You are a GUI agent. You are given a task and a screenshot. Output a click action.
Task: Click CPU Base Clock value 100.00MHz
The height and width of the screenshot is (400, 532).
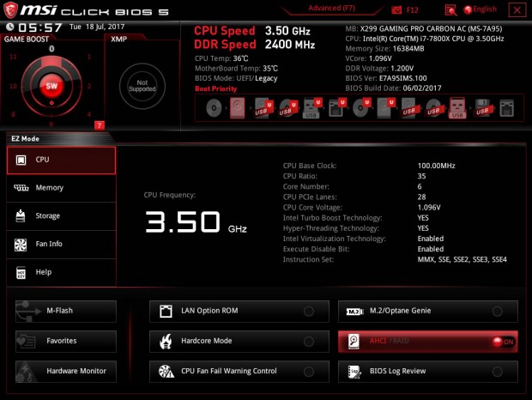[x=436, y=166]
